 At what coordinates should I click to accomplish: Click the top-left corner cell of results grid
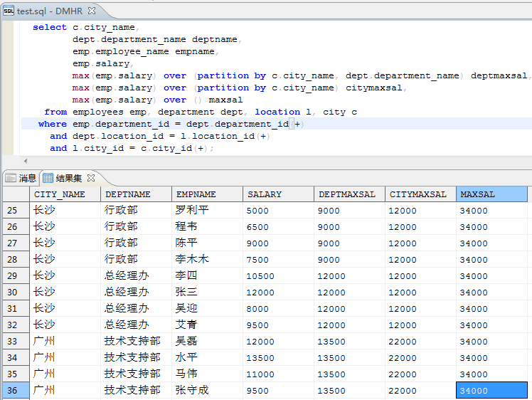click(x=14, y=194)
